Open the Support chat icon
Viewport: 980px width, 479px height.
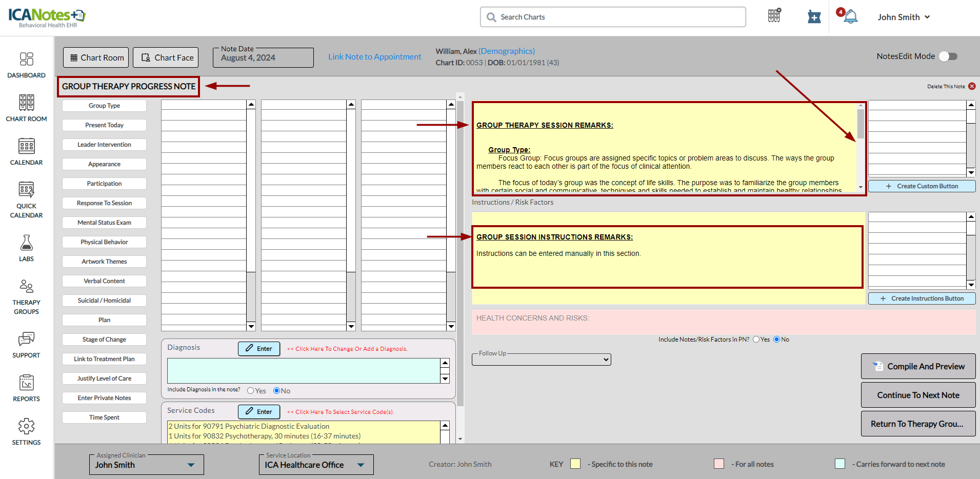point(26,339)
